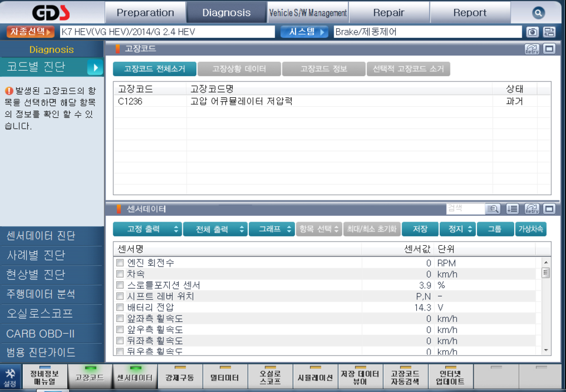The height and width of the screenshot is (392, 566).
Task: Switch to the Diagnosis tab
Action: (226, 12)
